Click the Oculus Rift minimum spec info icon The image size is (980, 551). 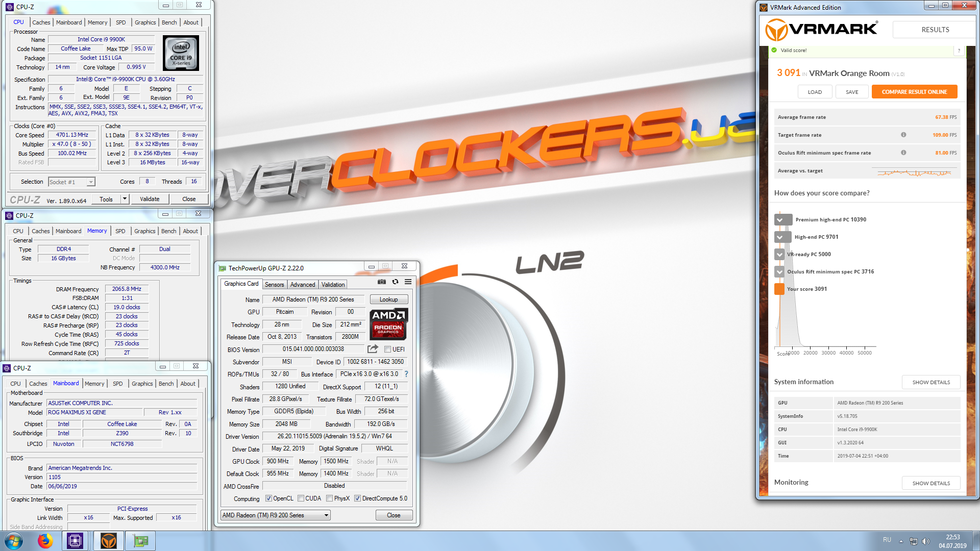tap(903, 153)
